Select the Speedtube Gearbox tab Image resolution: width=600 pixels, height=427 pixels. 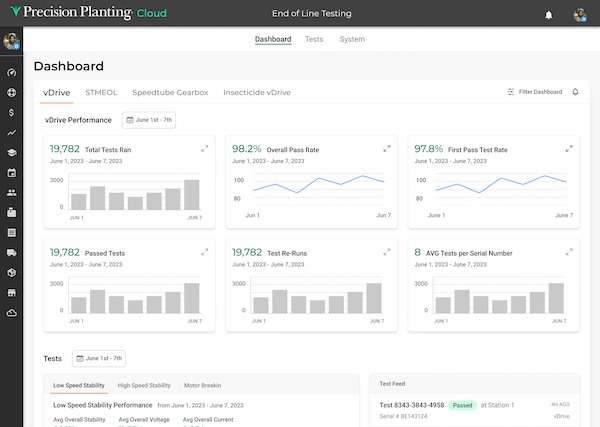(x=170, y=93)
